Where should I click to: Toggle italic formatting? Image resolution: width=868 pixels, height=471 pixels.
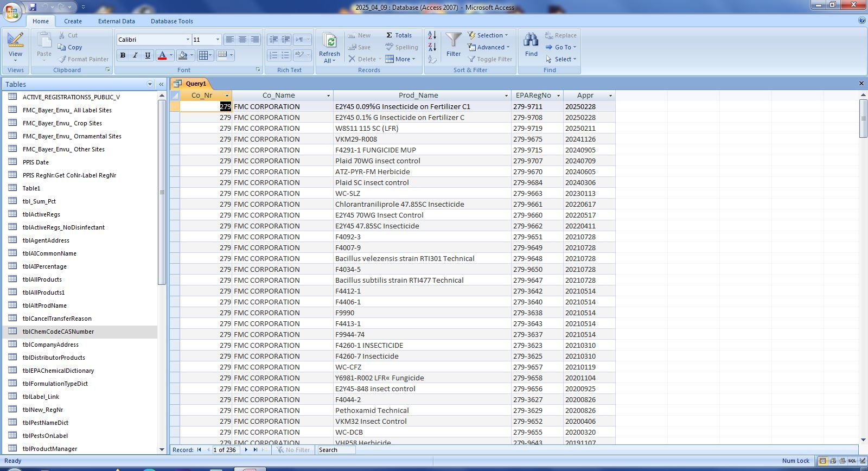tap(135, 55)
